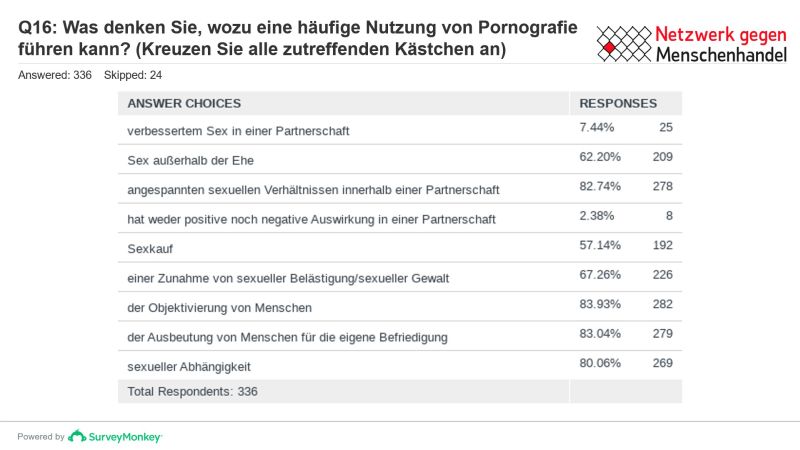Image resolution: width=800 pixels, height=450 pixels.
Task: Click the "Total Respondents: 336" footer row
Action: coord(192,392)
